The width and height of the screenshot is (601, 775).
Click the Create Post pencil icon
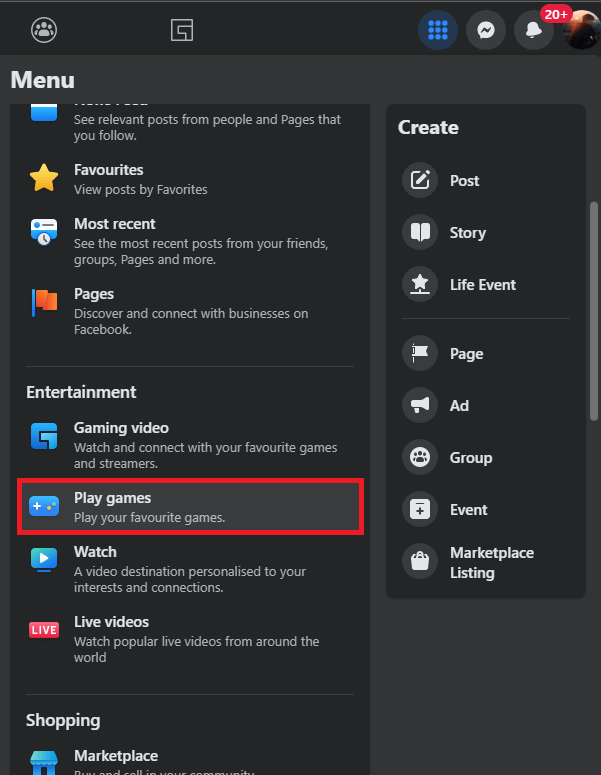[420, 180]
